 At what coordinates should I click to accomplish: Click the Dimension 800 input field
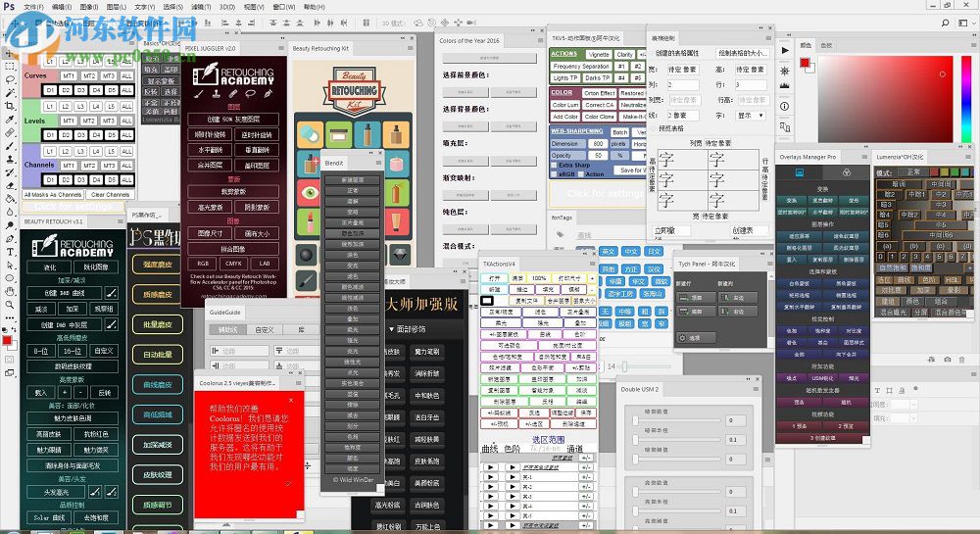pos(598,144)
